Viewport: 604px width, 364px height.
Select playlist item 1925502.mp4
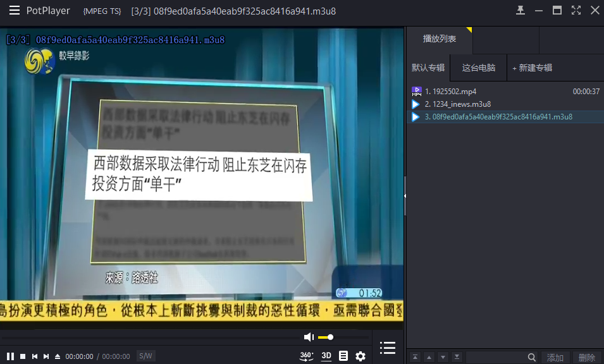505,92
